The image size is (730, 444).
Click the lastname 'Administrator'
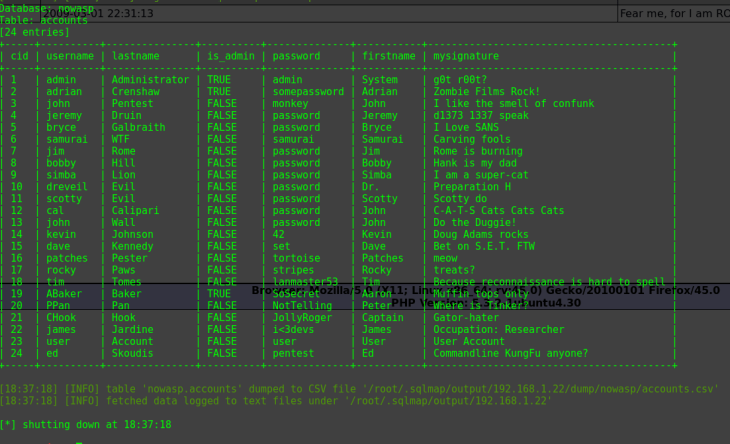(150, 80)
